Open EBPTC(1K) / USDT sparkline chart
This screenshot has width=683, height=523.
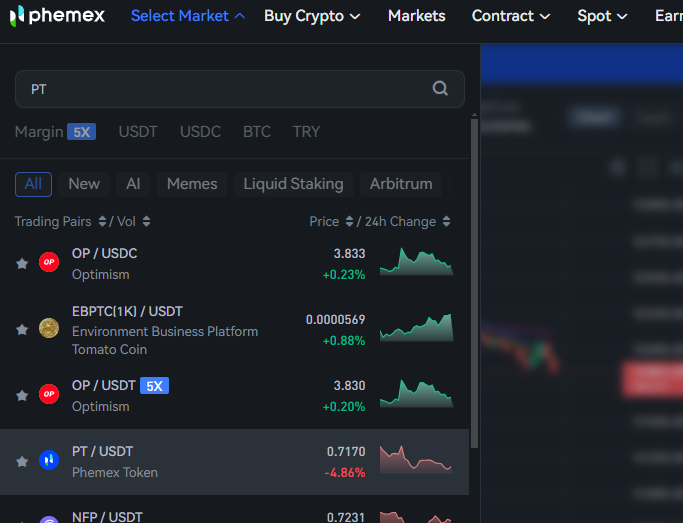(x=416, y=327)
